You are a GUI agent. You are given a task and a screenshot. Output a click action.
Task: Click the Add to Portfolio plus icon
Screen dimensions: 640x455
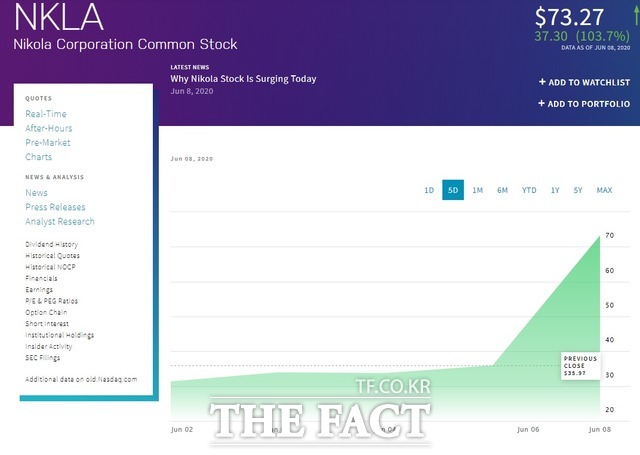click(542, 103)
